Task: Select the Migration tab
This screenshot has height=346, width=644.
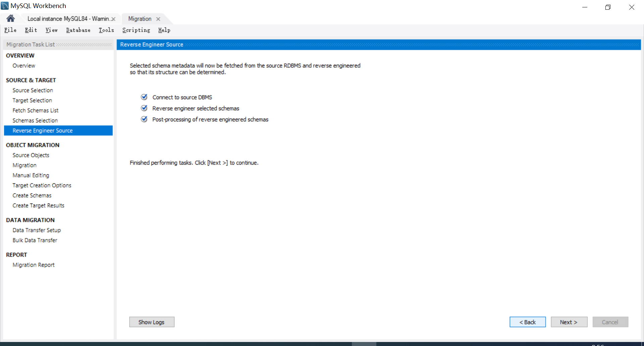Action: pyautogui.click(x=140, y=19)
